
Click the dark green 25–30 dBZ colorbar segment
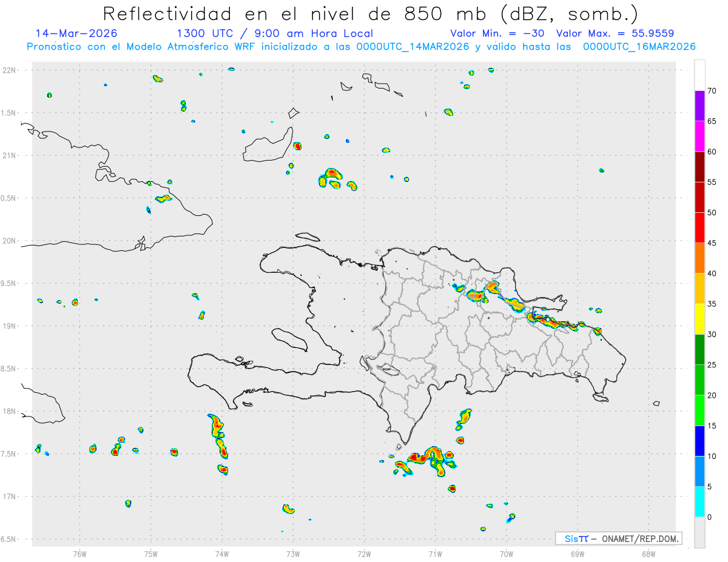699,350
